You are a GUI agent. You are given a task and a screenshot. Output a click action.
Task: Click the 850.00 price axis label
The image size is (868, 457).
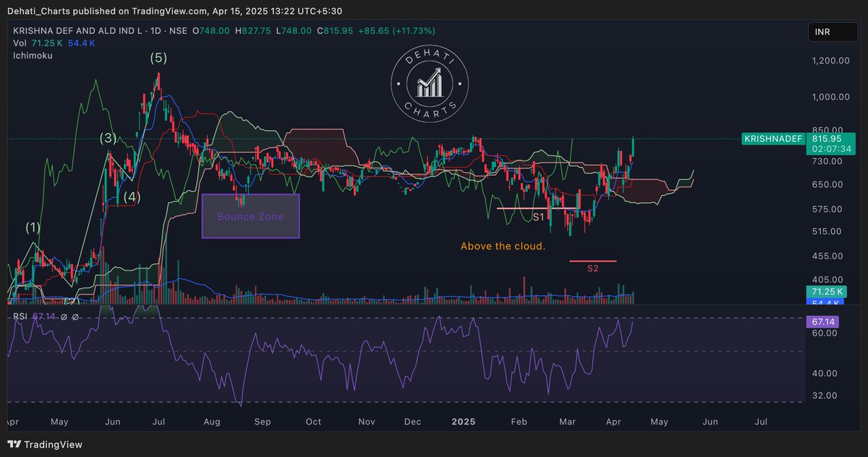(827, 129)
